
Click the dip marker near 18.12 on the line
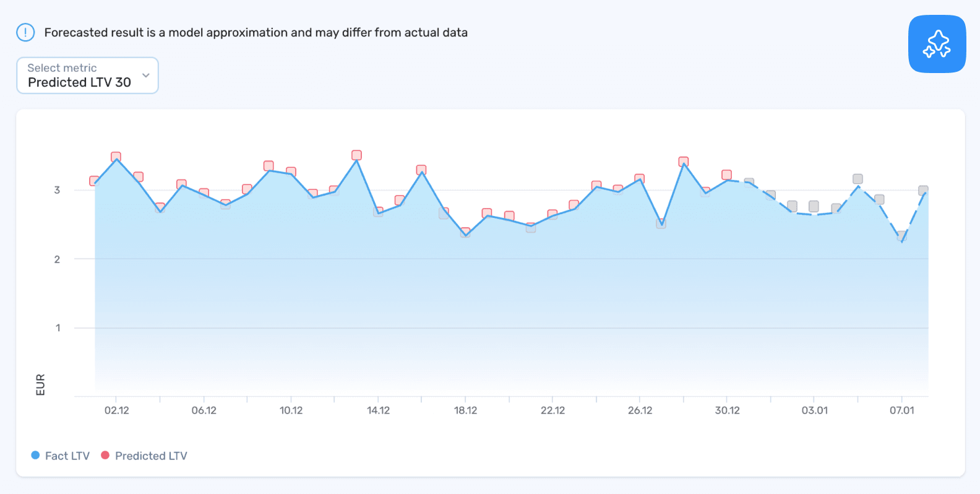coord(465,233)
